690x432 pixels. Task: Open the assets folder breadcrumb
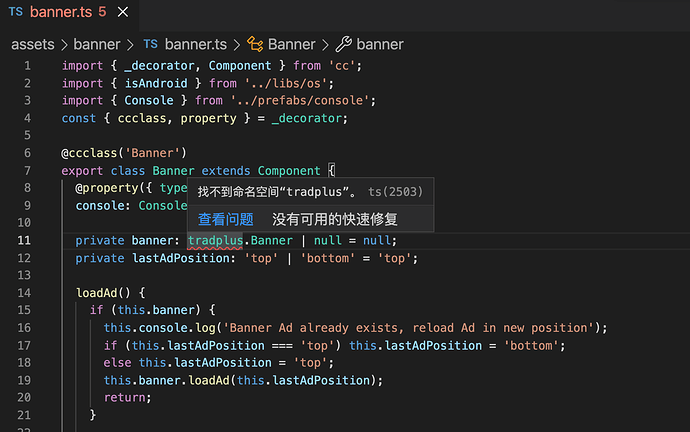coord(34,44)
